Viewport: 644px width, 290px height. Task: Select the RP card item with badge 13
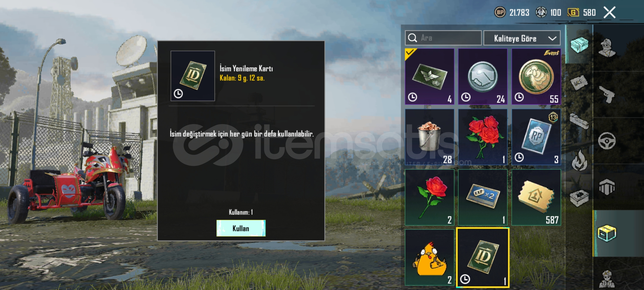[x=536, y=137]
